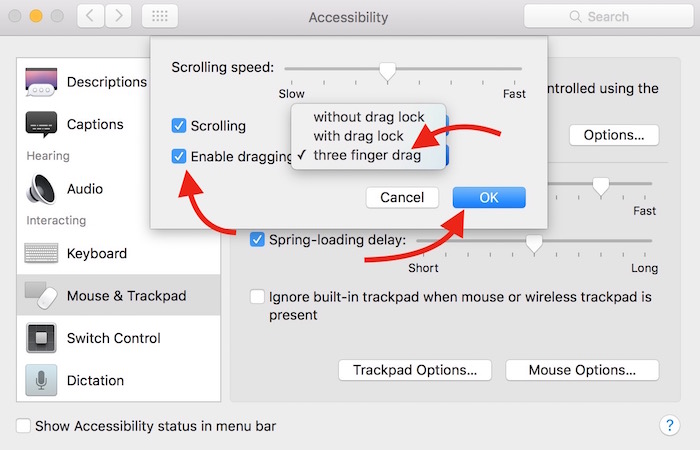Choose 'without drag lock' from dropdown
700x450 pixels.
point(368,117)
